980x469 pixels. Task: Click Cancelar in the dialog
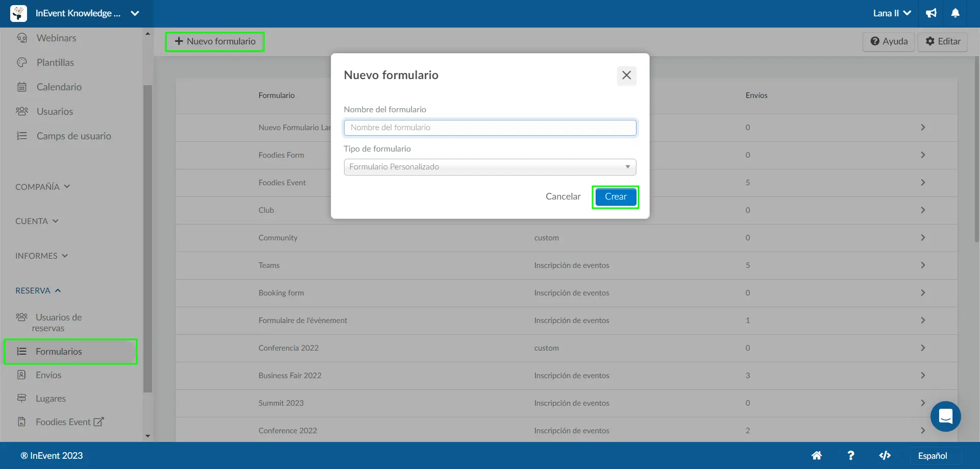point(563,197)
